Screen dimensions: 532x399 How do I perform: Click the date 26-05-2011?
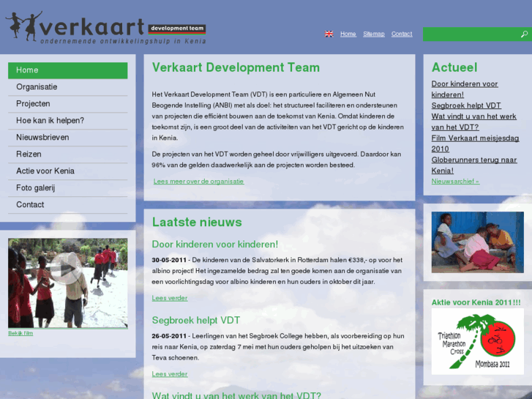(169, 336)
